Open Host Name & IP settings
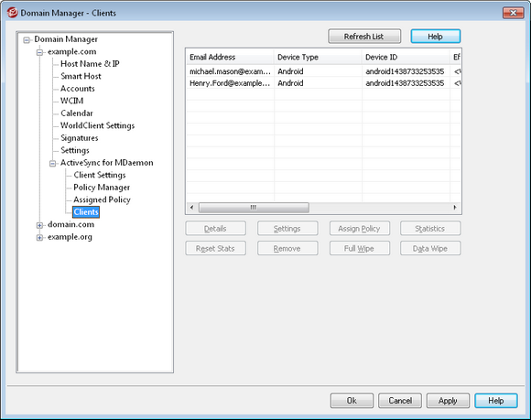The height and width of the screenshot is (420, 531). [x=90, y=64]
